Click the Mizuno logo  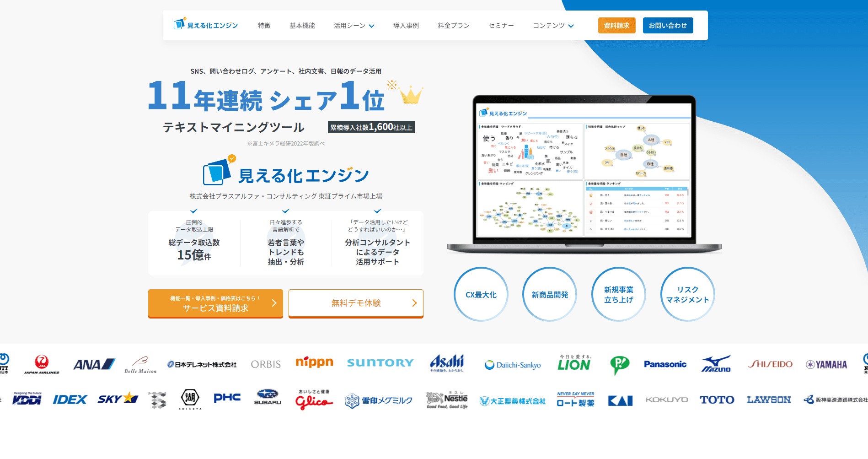pos(716,364)
